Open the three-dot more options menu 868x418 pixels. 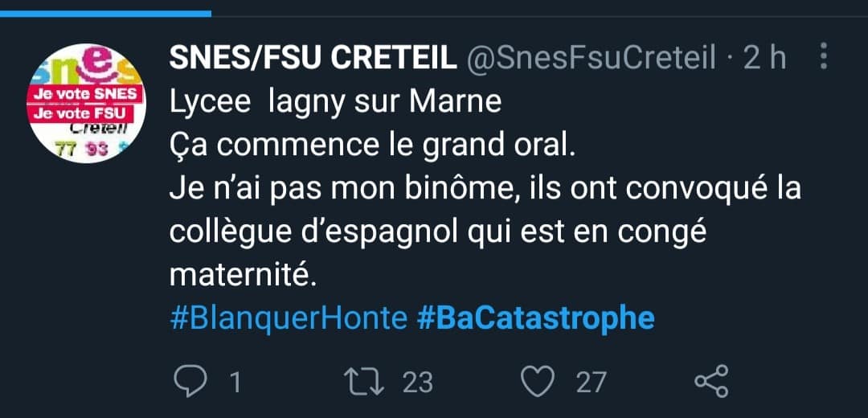pyautogui.click(x=823, y=57)
